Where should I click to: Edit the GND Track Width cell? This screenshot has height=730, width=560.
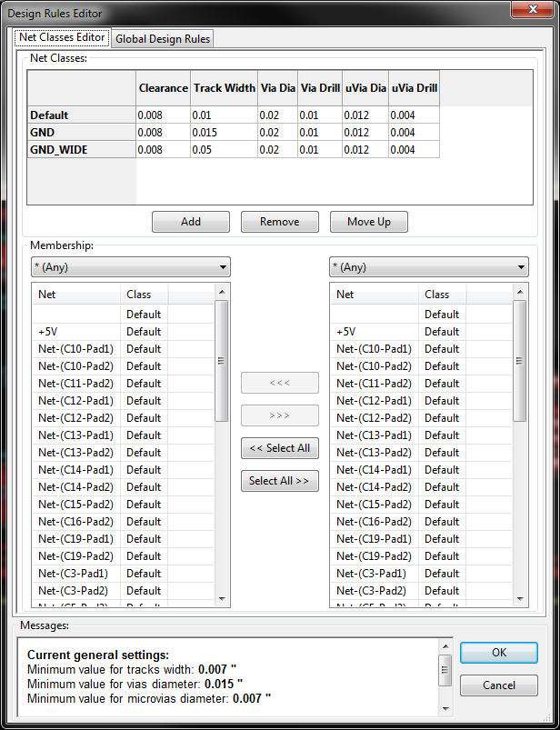[x=223, y=133]
